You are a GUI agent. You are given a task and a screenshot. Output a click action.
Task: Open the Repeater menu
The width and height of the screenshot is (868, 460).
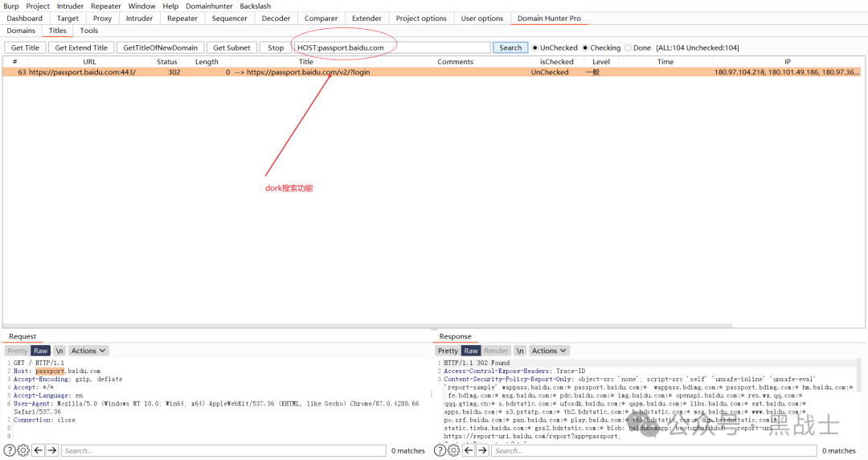point(106,6)
